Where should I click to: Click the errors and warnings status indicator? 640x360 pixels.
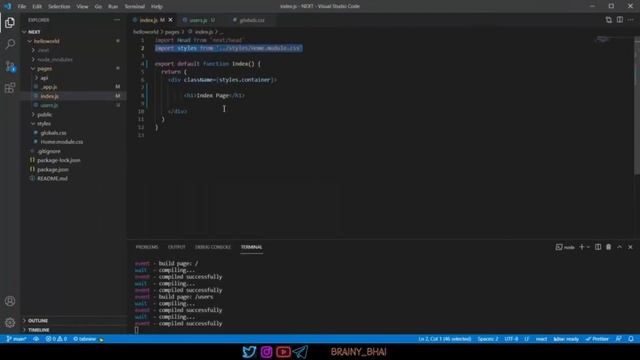pyautogui.click(x=56, y=339)
